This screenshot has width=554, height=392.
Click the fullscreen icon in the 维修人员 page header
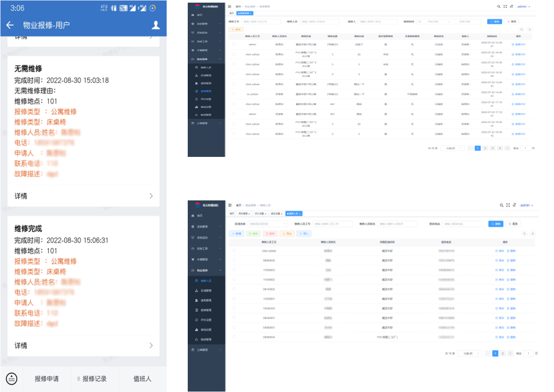(x=508, y=205)
